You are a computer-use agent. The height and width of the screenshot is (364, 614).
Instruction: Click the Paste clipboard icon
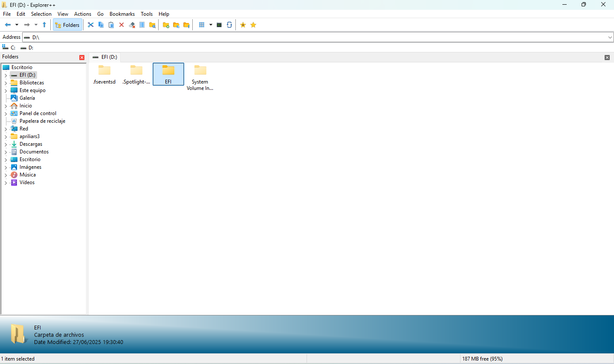coord(111,25)
